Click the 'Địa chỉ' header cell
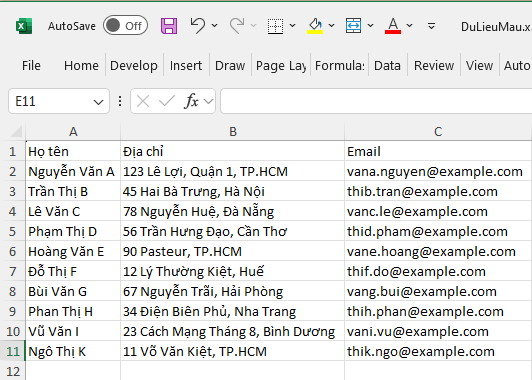This screenshot has width=532, height=380. point(232,151)
